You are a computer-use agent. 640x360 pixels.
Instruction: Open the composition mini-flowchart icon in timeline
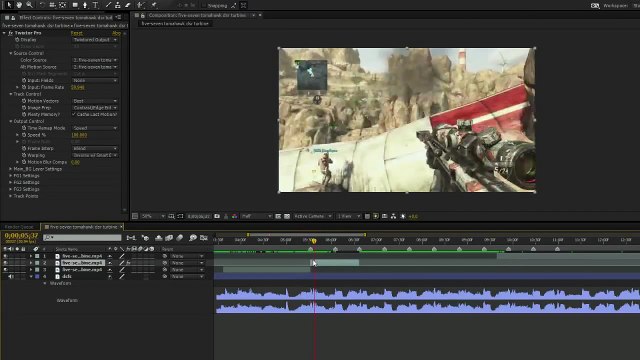point(131,238)
